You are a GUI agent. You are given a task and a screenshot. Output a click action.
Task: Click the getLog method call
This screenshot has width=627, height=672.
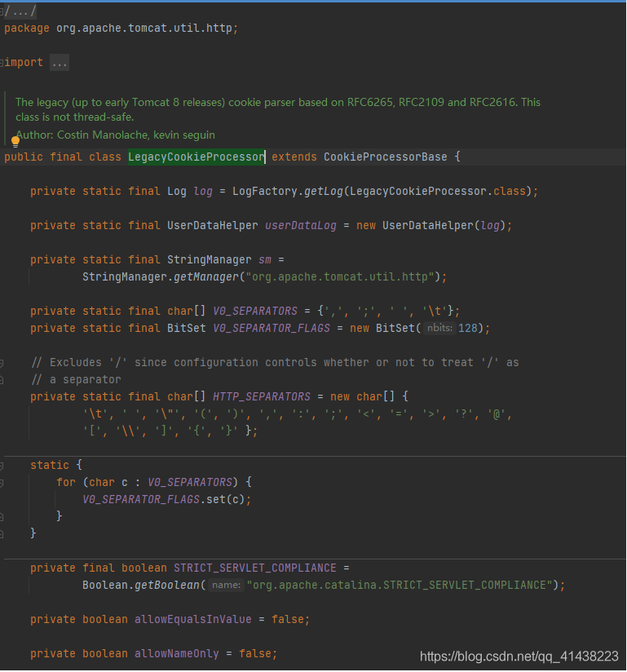click(323, 191)
